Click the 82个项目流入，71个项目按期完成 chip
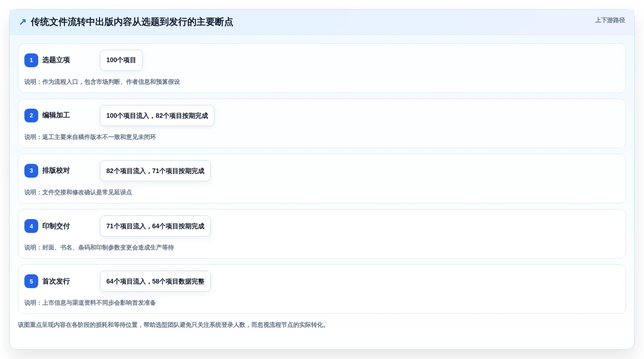The height and width of the screenshot is (359, 644). (x=155, y=171)
